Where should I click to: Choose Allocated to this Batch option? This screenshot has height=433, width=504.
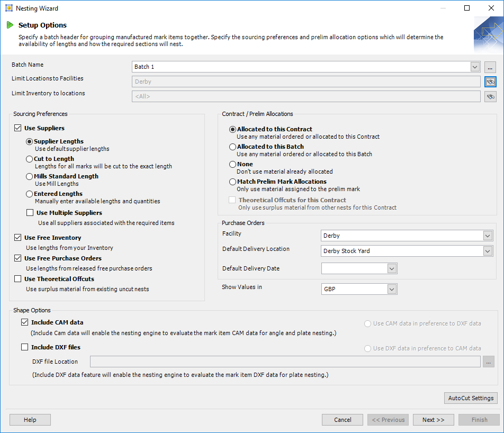232,147
